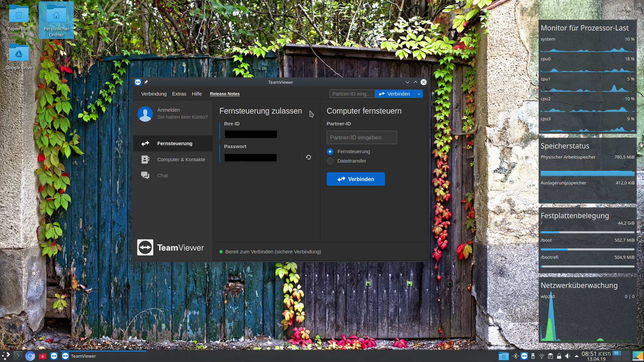Image resolution: width=644 pixels, height=362 pixels.
Task: Click the TeamViewer taskbar window entry
Action: 103,356
